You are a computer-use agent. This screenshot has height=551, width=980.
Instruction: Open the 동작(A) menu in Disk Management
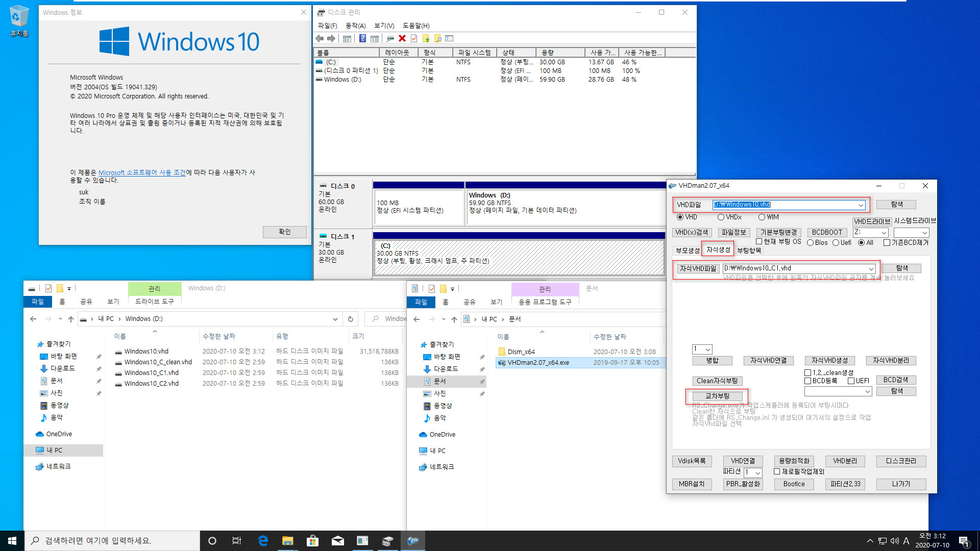[x=356, y=26]
